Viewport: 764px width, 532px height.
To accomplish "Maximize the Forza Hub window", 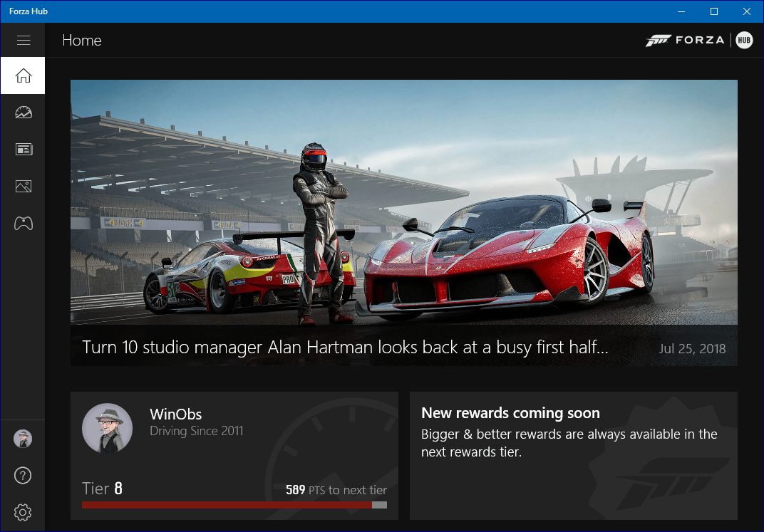I will coord(713,11).
